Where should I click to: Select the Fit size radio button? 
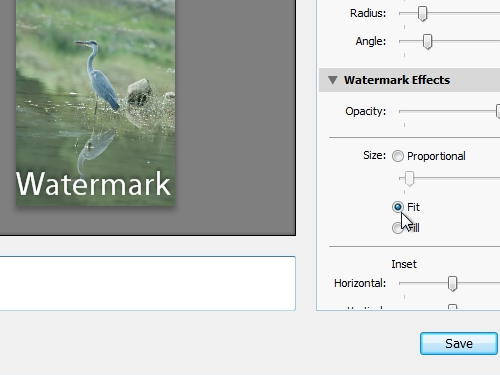click(x=398, y=207)
